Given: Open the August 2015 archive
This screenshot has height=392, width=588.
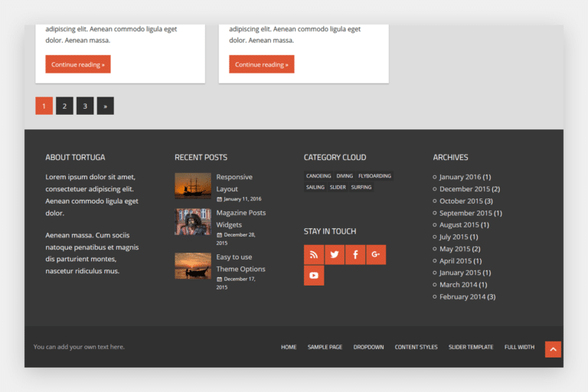Looking at the screenshot, I should (x=459, y=224).
